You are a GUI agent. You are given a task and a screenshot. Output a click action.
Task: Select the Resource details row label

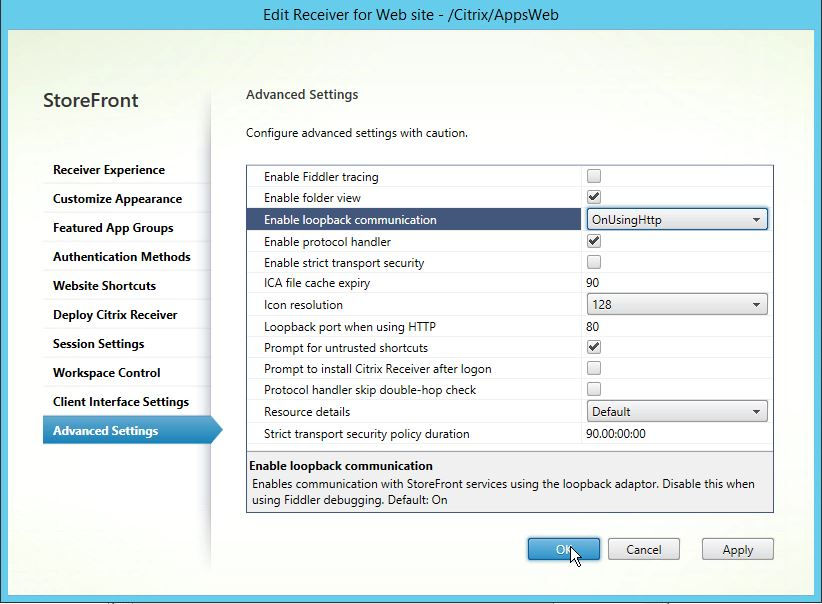coord(307,412)
